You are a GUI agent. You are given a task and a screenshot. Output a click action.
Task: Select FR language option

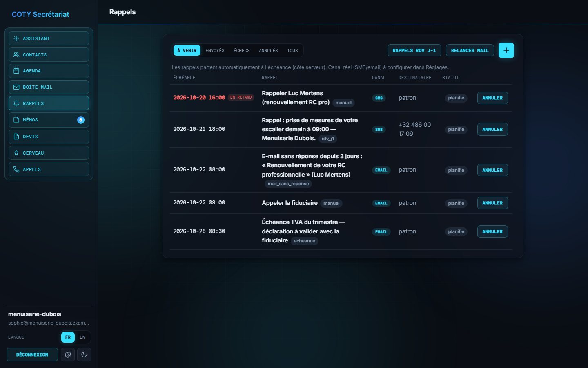coord(68,337)
